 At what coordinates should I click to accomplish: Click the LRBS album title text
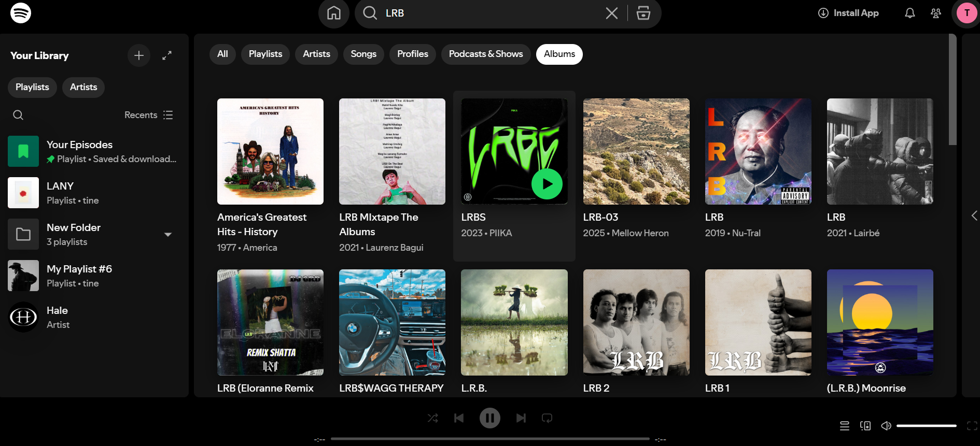473,217
